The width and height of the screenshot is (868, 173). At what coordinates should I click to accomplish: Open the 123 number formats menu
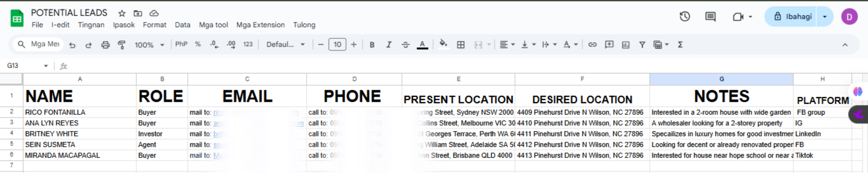(248, 44)
